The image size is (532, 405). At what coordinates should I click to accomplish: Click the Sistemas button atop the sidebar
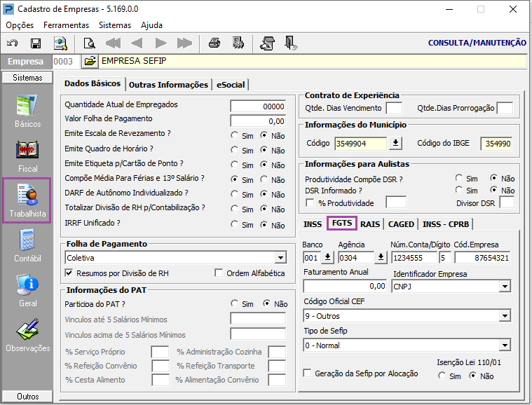tap(27, 78)
